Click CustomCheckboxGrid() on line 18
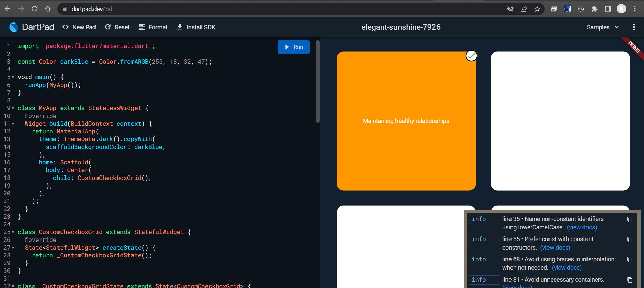Image resolution: width=644 pixels, height=288 pixels. click(113, 178)
